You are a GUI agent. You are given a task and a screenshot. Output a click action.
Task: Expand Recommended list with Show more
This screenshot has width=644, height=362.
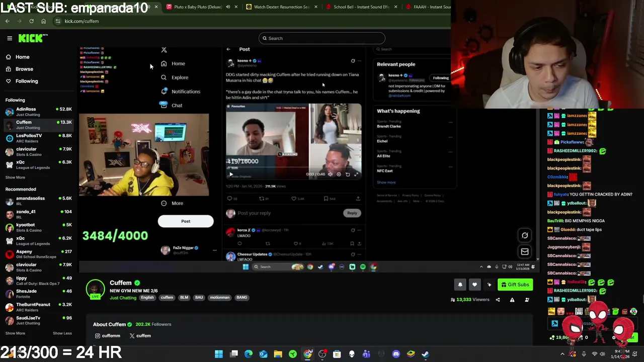pos(15,333)
